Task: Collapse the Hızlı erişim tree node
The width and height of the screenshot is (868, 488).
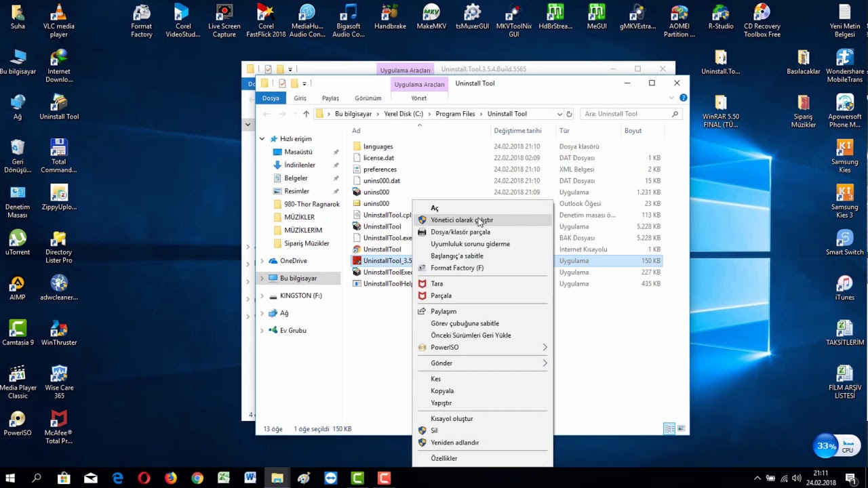Action: pyautogui.click(x=262, y=139)
